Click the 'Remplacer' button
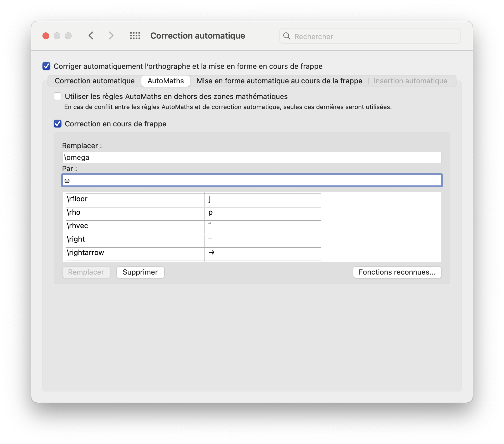 [86, 272]
